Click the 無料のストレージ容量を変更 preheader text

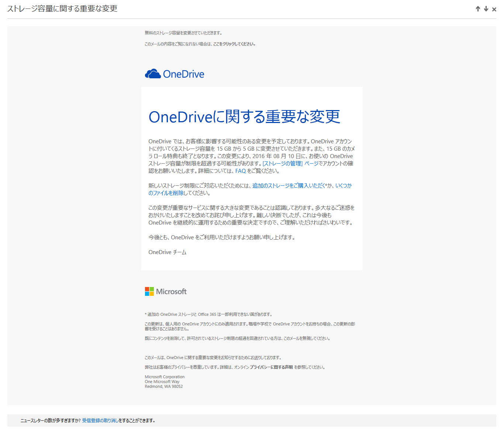click(x=183, y=33)
